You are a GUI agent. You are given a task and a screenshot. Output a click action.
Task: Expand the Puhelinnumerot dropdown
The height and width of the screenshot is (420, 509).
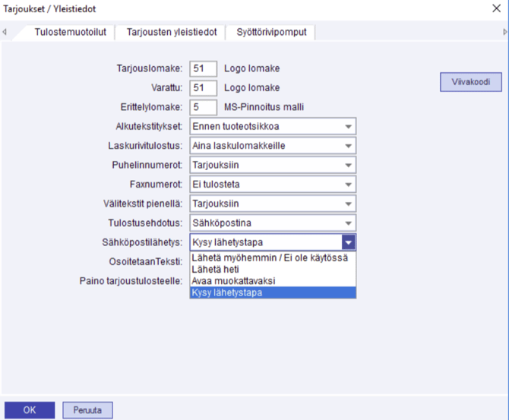348,165
